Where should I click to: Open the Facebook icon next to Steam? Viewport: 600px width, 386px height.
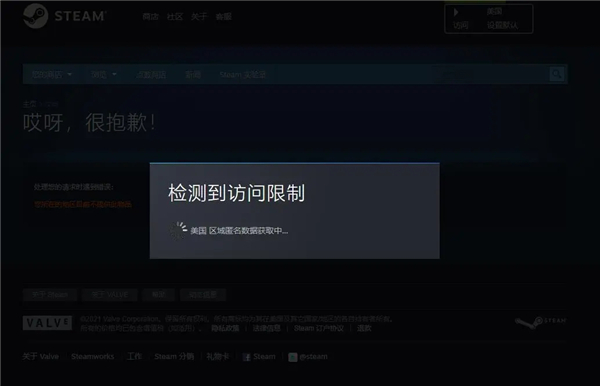click(x=247, y=357)
